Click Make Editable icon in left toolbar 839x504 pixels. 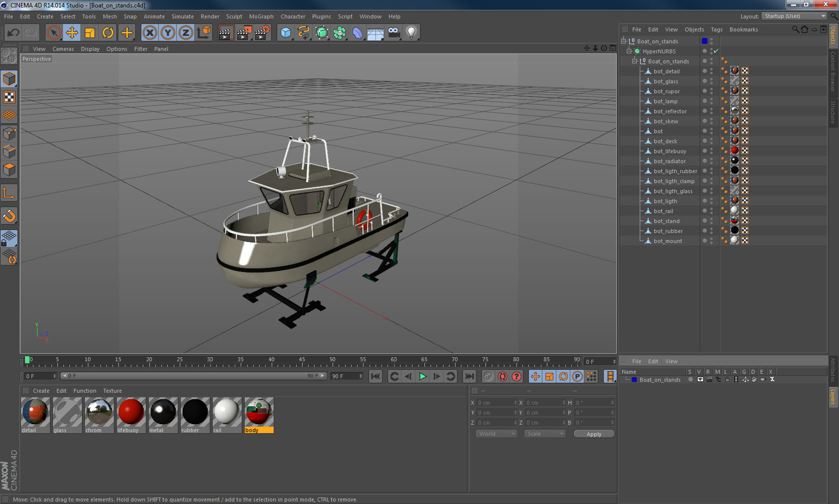click(9, 56)
